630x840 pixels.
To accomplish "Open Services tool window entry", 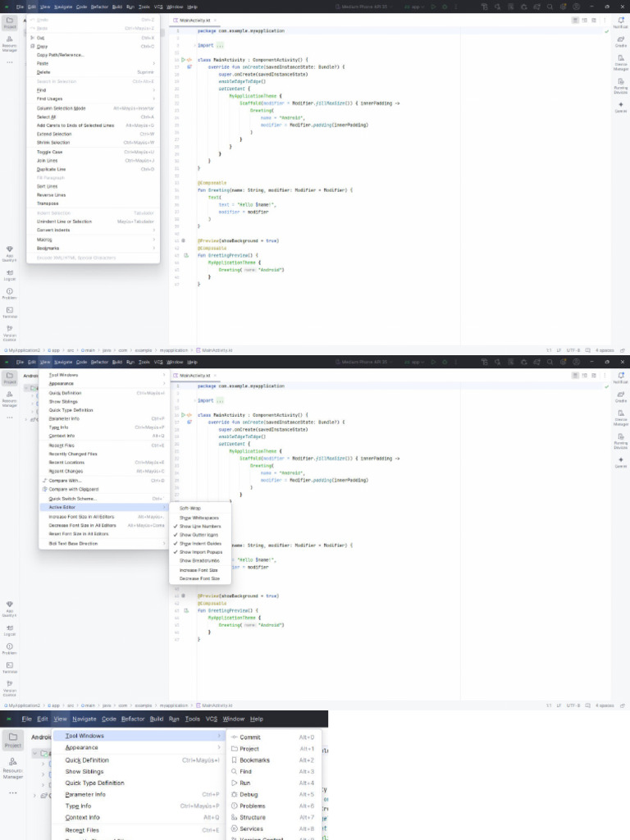I will (251, 829).
